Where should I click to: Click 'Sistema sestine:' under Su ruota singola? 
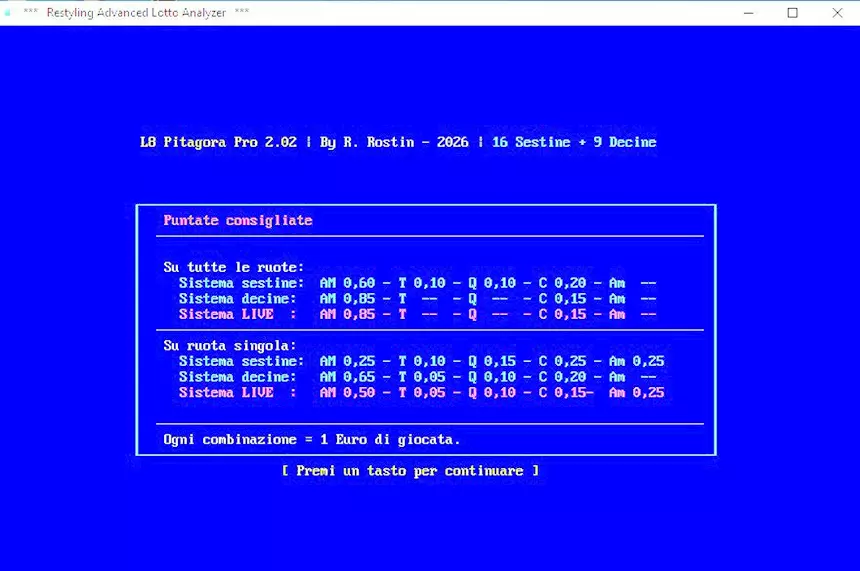pos(241,361)
